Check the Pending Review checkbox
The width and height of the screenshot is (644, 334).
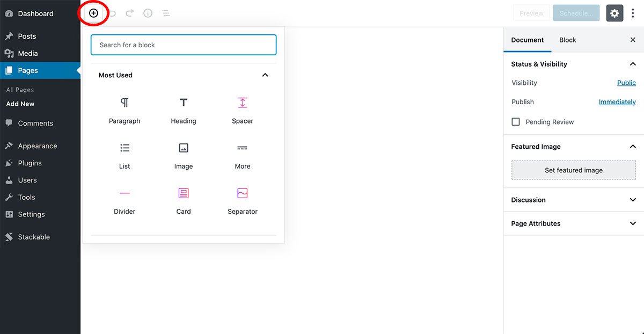coord(516,122)
